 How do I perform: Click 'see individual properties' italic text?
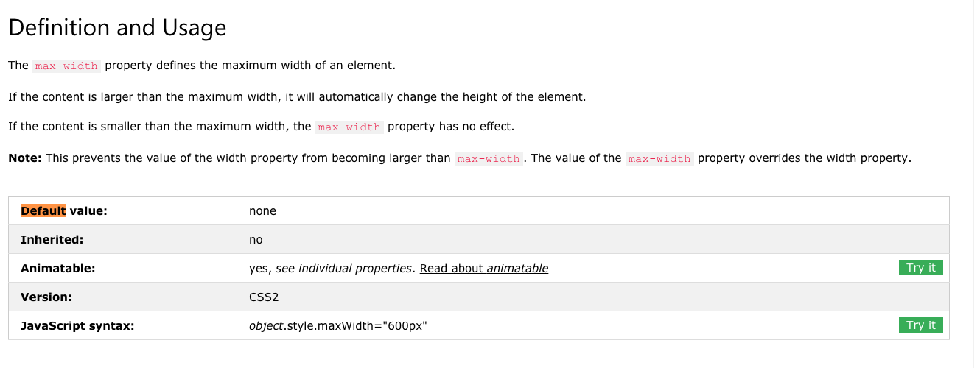pos(343,268)
